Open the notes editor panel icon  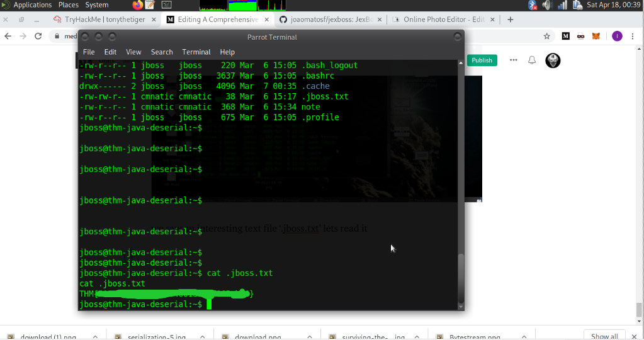click(150, 5)
